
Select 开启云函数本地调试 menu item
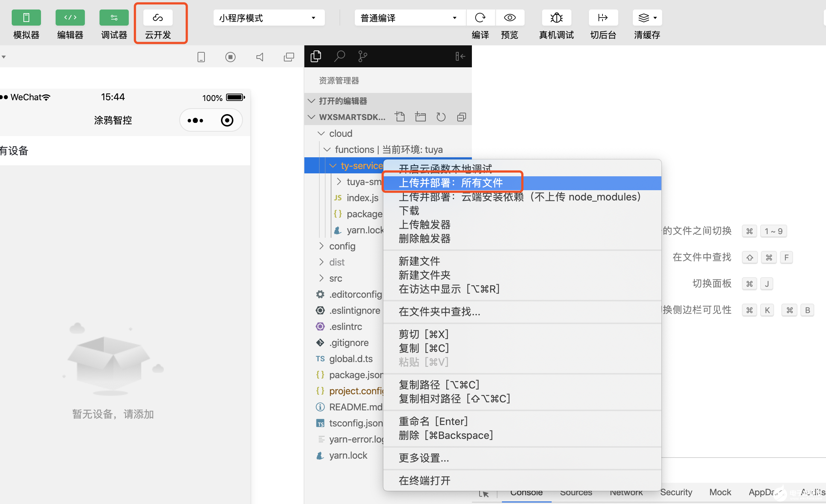pyautogui.click(x=444, y=168)
